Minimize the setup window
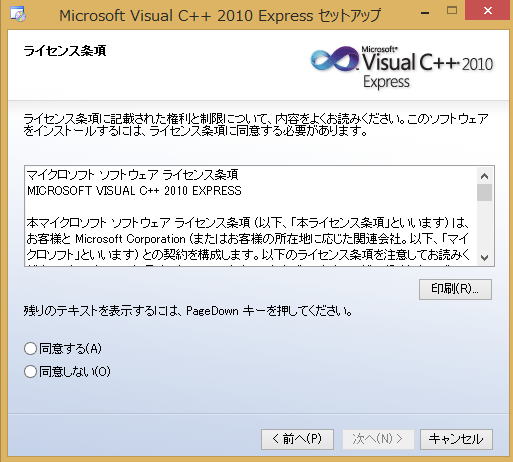This screenshot has height=462, width=513. [425, 13]
